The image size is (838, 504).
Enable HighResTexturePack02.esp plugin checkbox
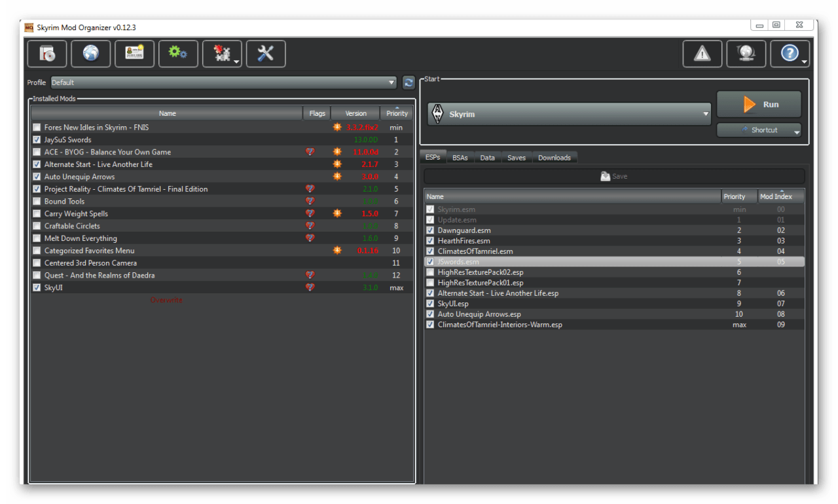click(430, 272)
